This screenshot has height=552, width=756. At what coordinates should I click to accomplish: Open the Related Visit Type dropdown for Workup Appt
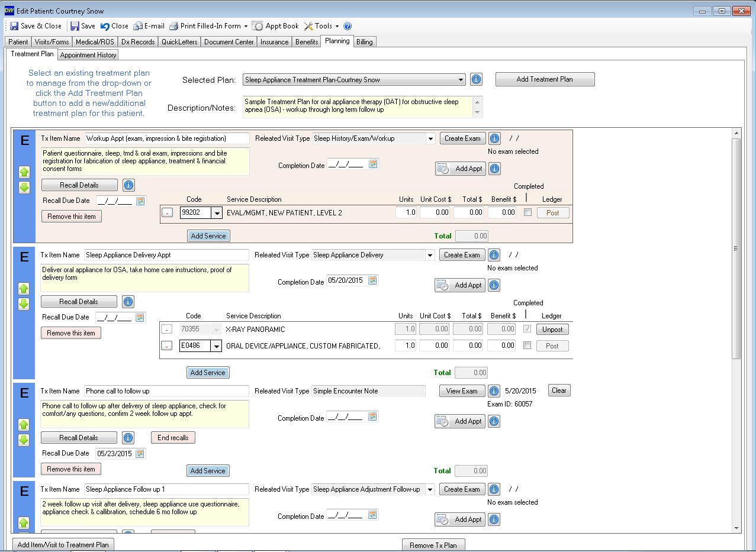pos(430,138)
